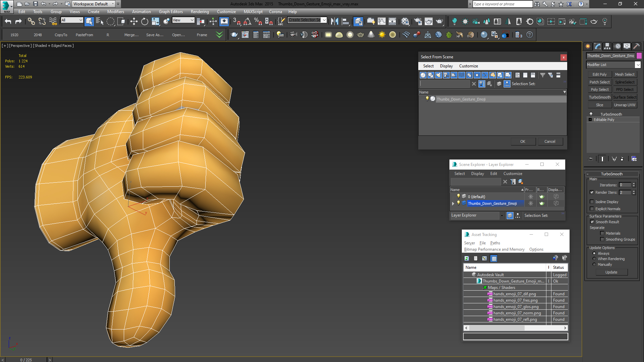Click the OK button in Select From Scene

click(x=523, y=141)
